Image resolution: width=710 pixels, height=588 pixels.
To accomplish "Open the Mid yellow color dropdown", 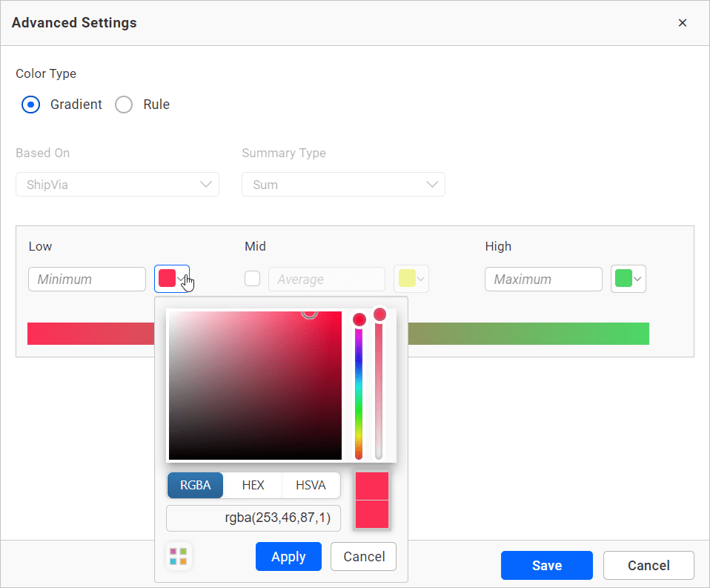I will [x=411, y=279].
